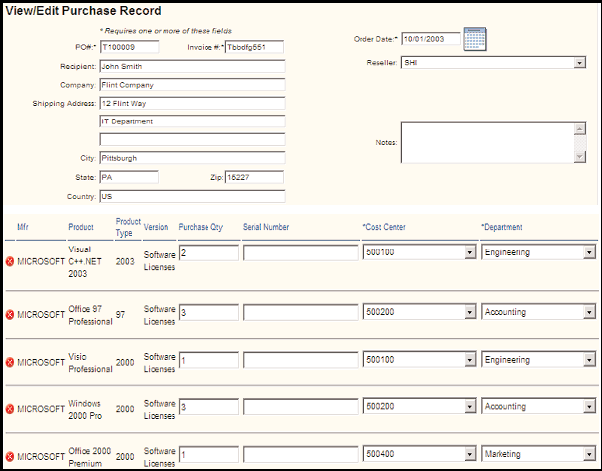Click Notes scrollbar down arrow
This screenshot has height=471, width=602.
pyautogui.click(x=580, y=157)
